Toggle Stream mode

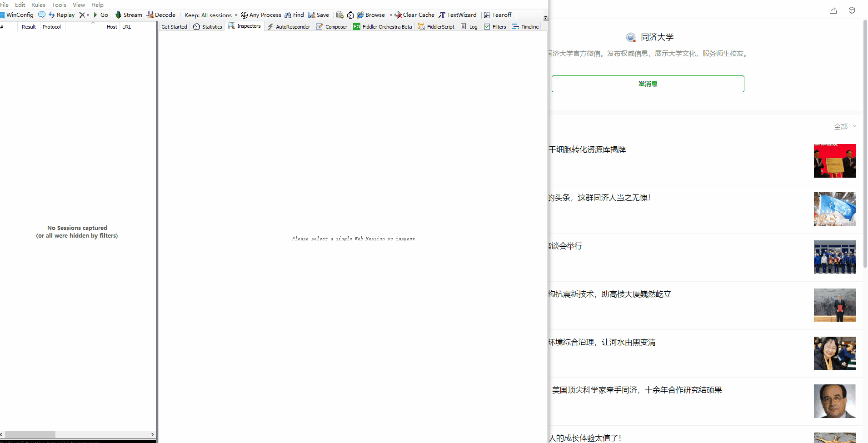pos(129,15)
